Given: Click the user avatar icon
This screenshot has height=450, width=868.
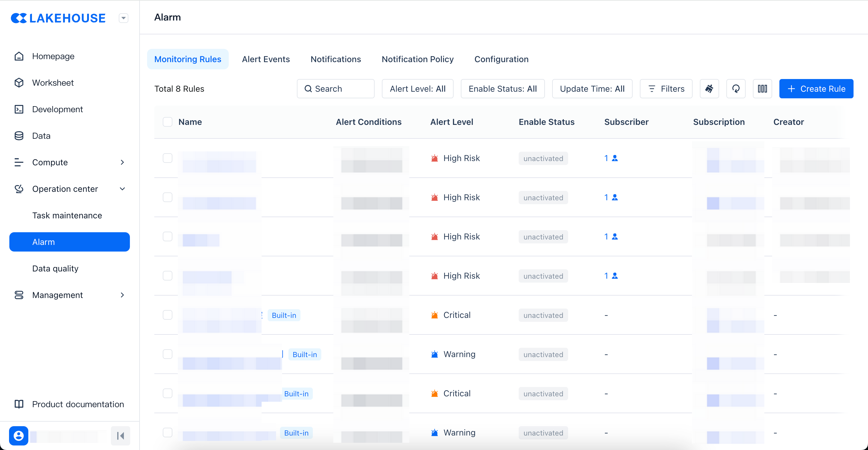Looking at the screenshot, I should (x=18, y=436).
